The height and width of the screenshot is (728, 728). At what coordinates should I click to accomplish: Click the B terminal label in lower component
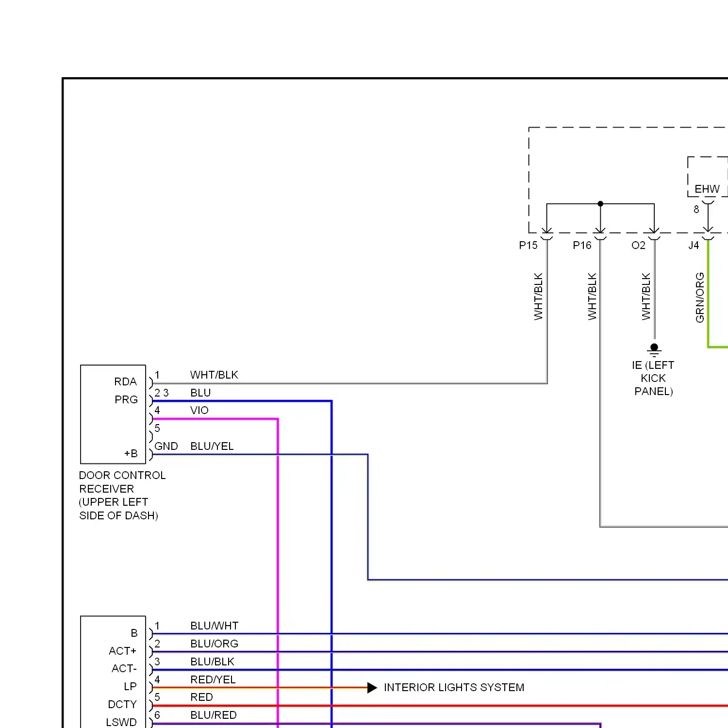pos(134,633)
